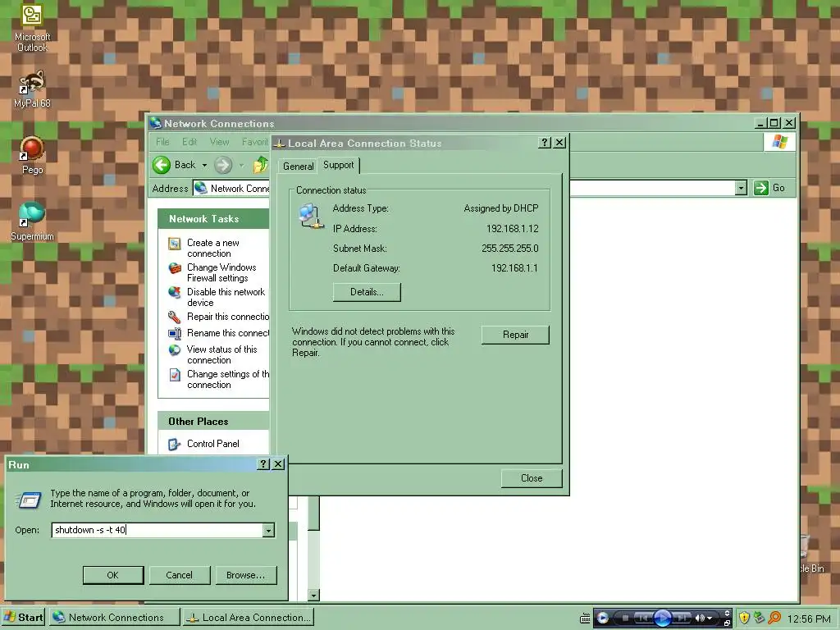Open the Back button history dropdown arrow
Image resolution: width=840 pixels, height=630 pixels.
204,165
